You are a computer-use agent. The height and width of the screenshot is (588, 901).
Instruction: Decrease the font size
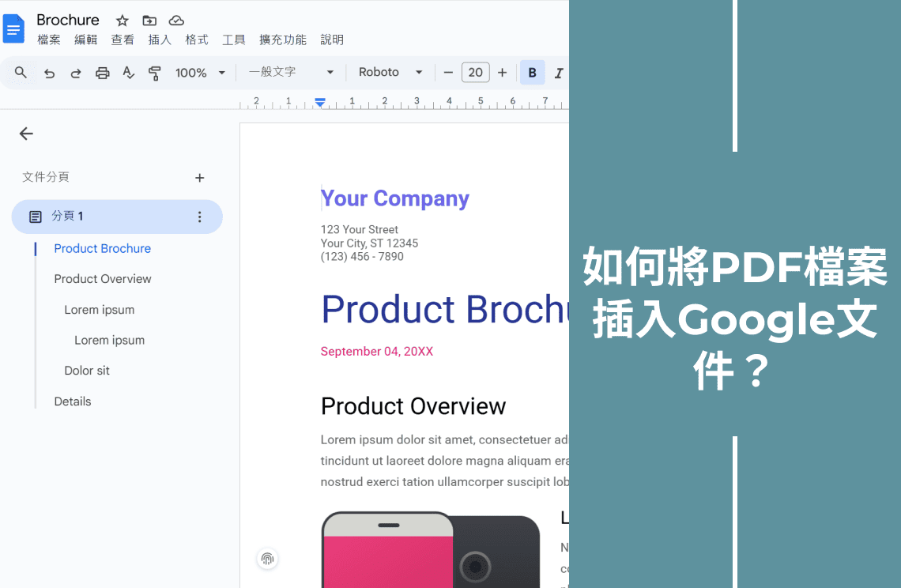449,73
